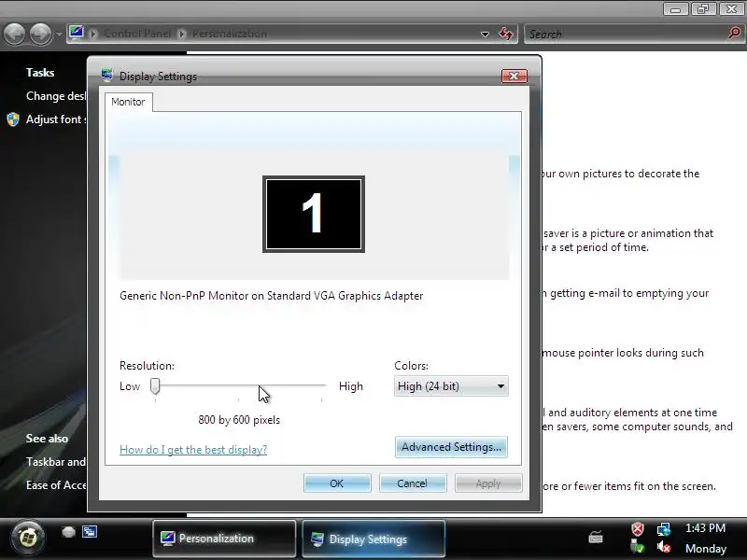
Task: Click Switch between windows quick launch icon
Action: [x=90, y=531]
